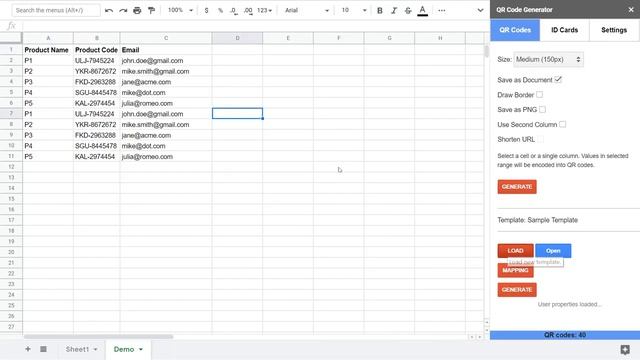
Task: Click the QR codes: 40 status bar
Action: 565,335
